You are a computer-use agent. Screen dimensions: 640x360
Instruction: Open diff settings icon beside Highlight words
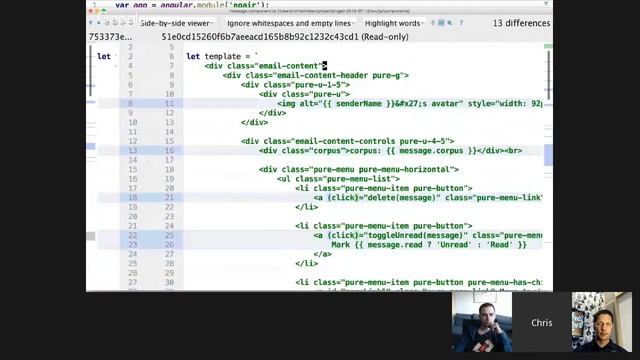pyautogui.click(x=450, y=23)
